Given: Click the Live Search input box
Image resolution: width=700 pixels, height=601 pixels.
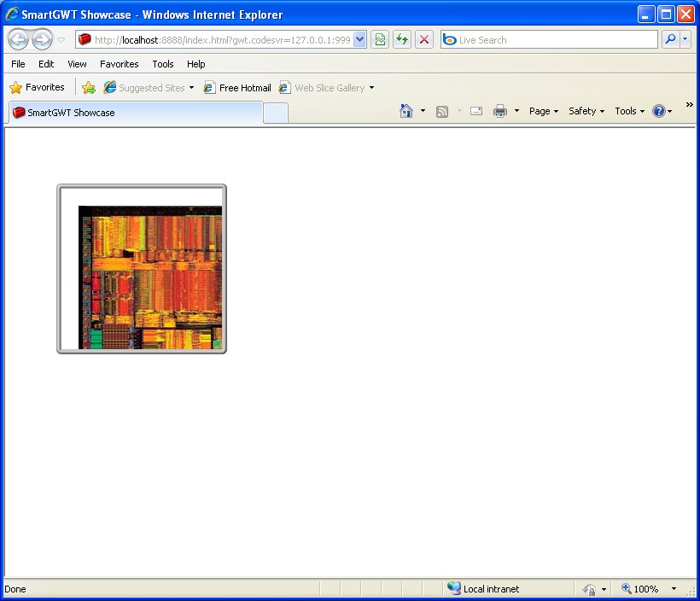Looking at the screenshot, I should tap(549, 40).
